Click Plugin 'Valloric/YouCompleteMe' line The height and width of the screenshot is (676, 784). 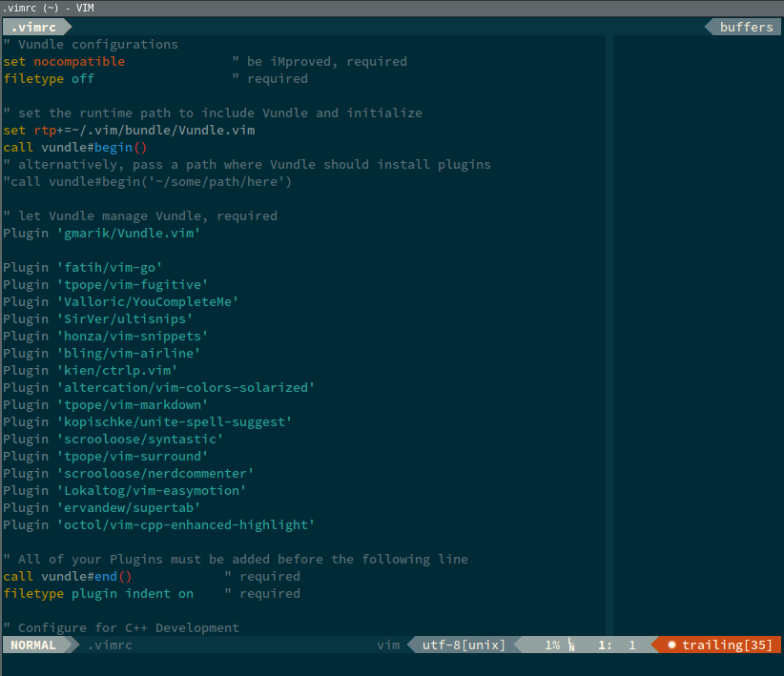pyautogui.click(x=120, y=301)
